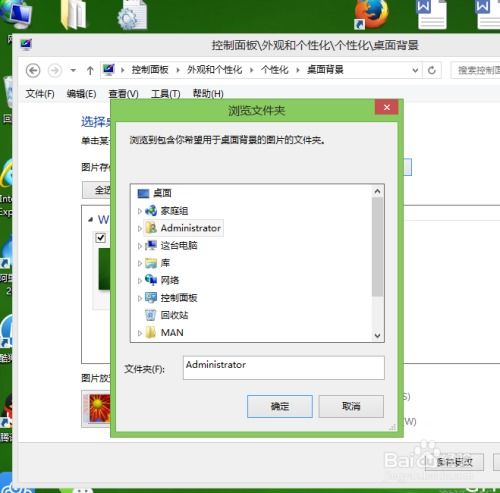Image resolution: width=500 pixels, height=493 pixels.
Task: Click the 家庭组 homegroup icon
Action: click(x=151, y=211)
